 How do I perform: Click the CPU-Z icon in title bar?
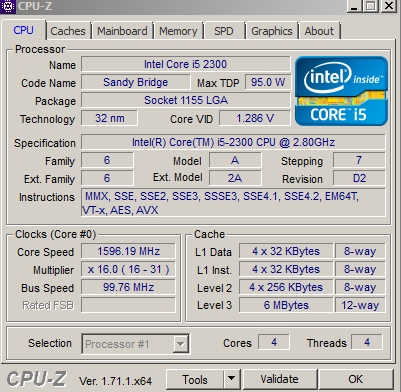coord(7,6)
